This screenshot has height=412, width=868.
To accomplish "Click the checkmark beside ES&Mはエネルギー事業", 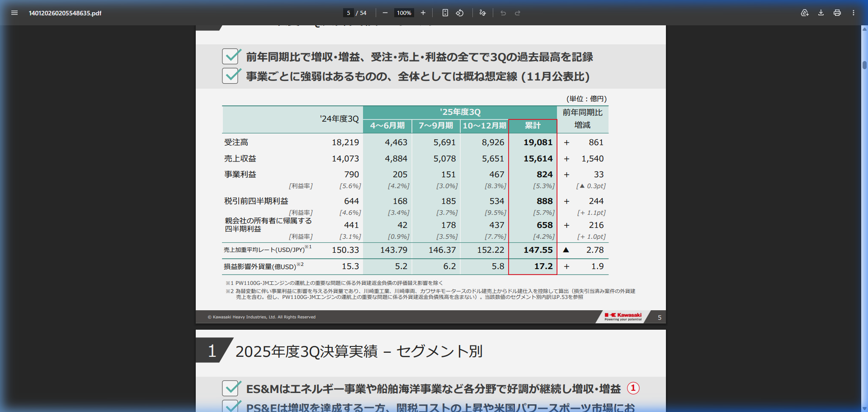I will click(231, 388).
